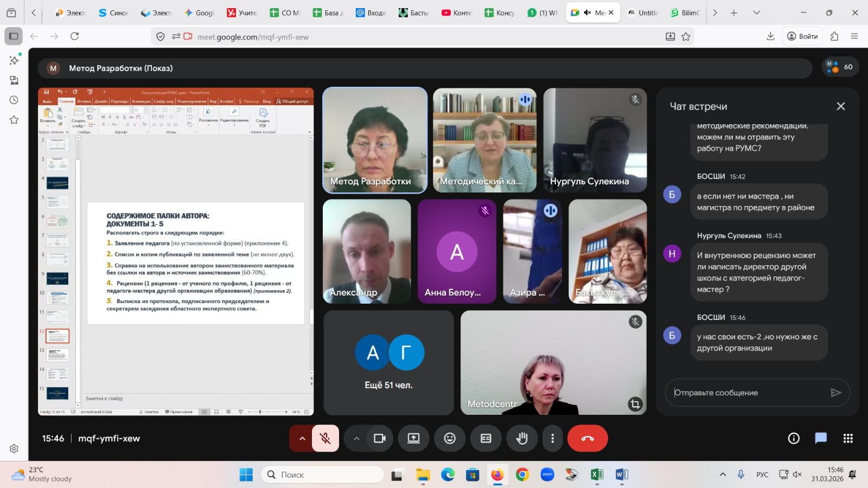Switch to the Untitled browser tab

(642, 12)
